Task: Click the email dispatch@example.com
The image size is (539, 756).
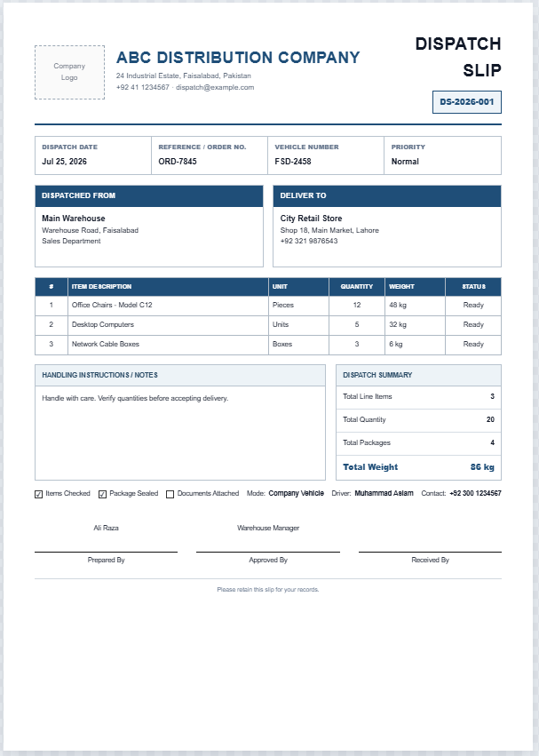Action: (x=215, y=87)
